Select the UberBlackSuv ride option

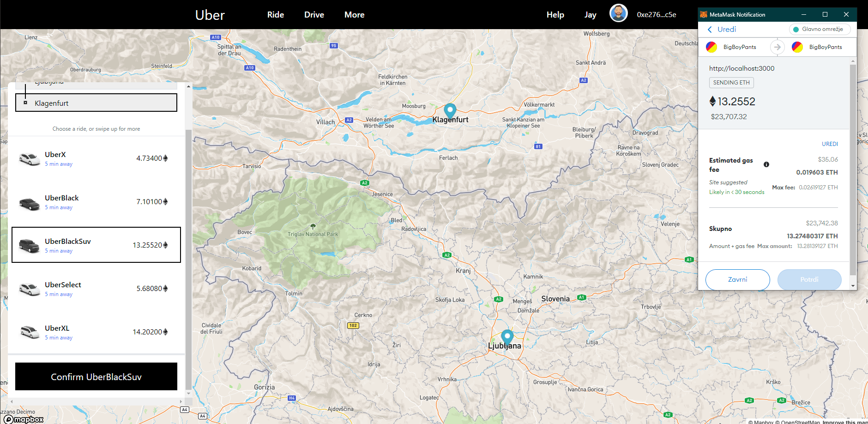pyautogui.click(x=96, y=245)
